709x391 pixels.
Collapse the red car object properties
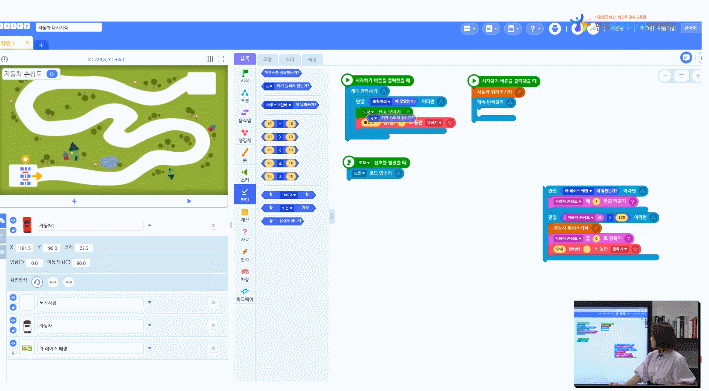(x=150, y=225)
